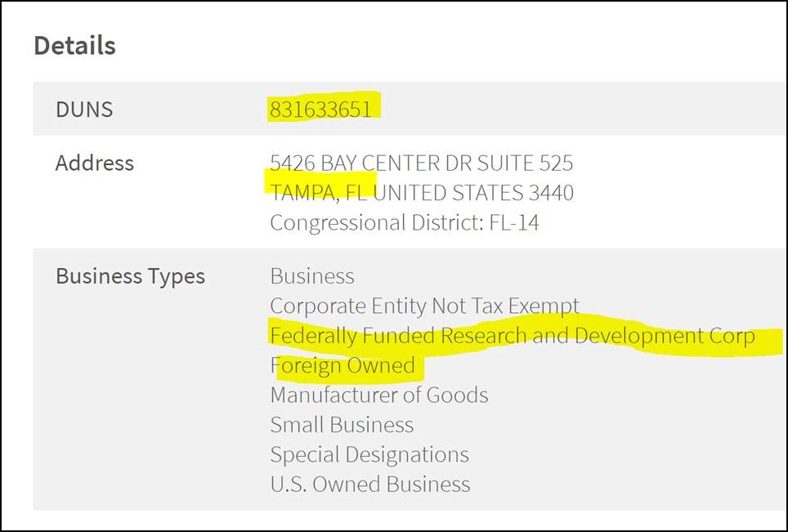Viewport: 788px width, 532px height.
Task: Click the Special Designations entry
Action: click(369, 455)
